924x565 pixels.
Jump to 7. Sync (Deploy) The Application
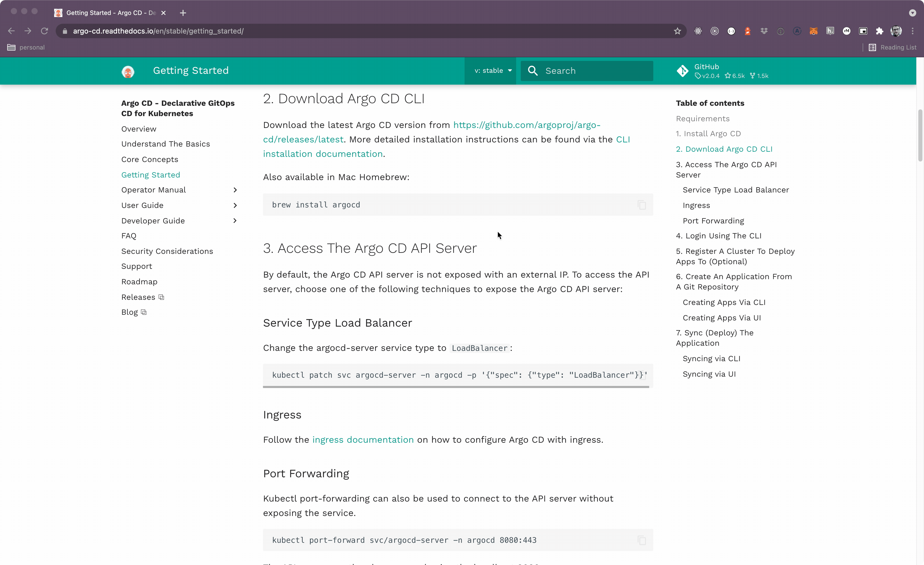714,338
